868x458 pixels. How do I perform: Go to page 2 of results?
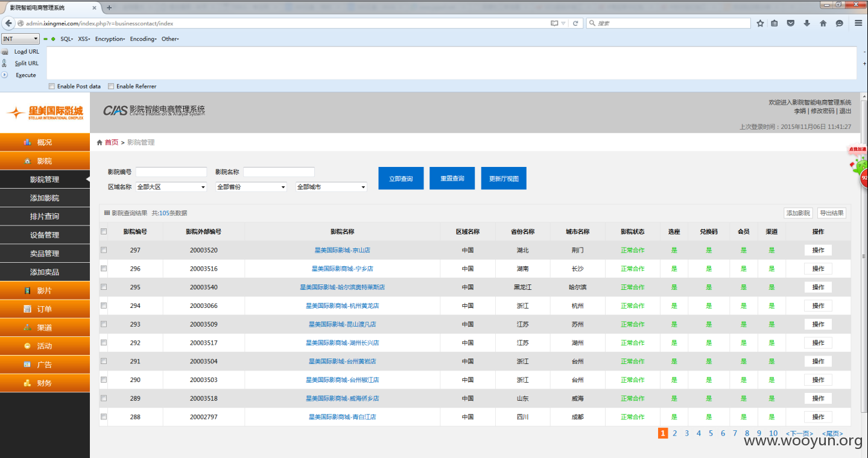pos(675,433)
